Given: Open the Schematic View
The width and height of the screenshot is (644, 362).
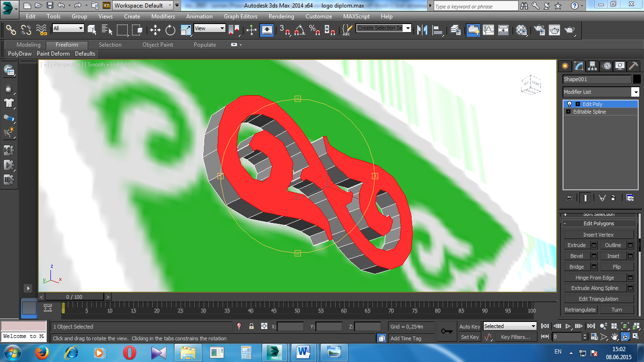Looking at the screenshot, I should coord(504,30).
